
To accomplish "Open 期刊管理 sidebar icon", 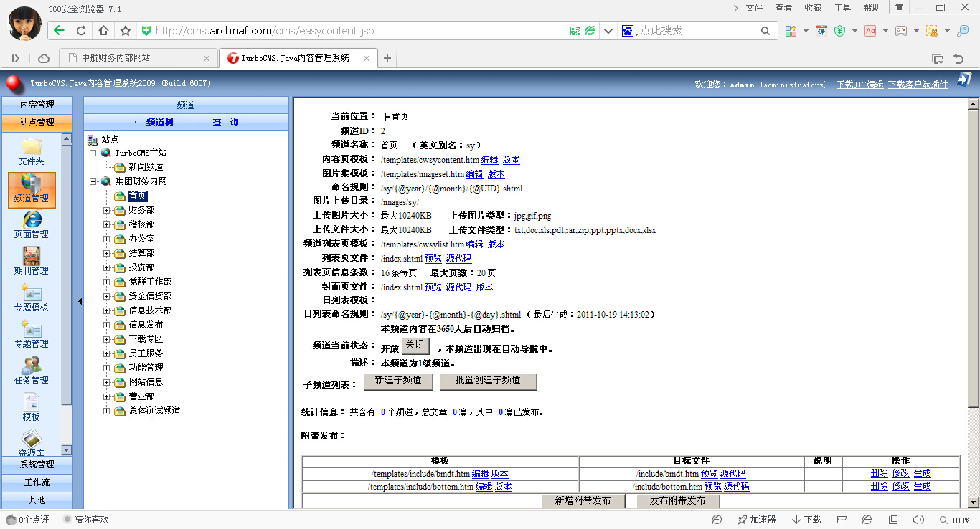I will point(31,262).
